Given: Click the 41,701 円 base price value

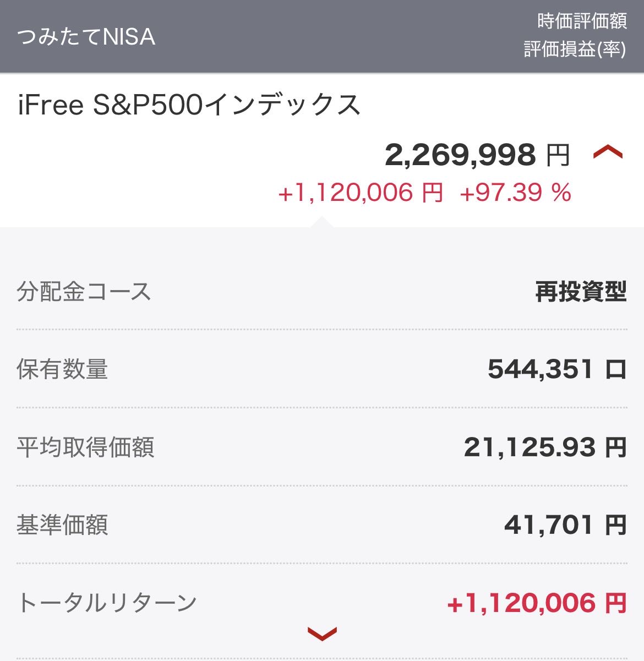Looking at the screenshot, I should 565,525.
